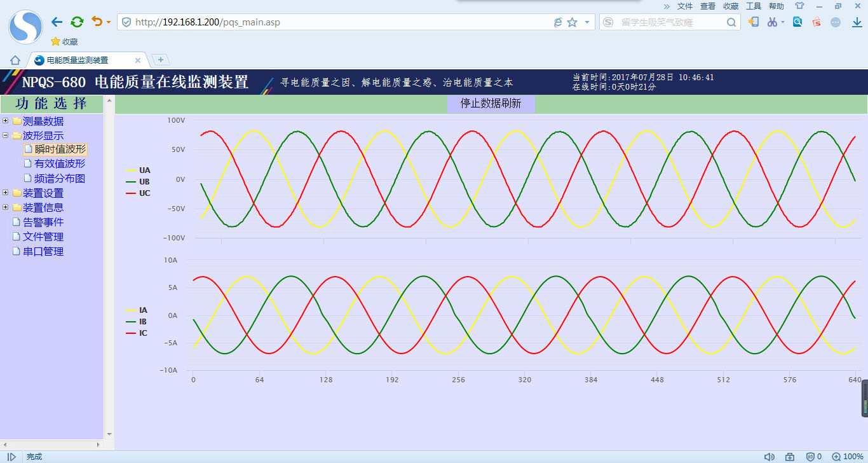This screenshot has width=868, height=463.
Task: Expand the 装置设置 tree node
Action: point(5,193)
